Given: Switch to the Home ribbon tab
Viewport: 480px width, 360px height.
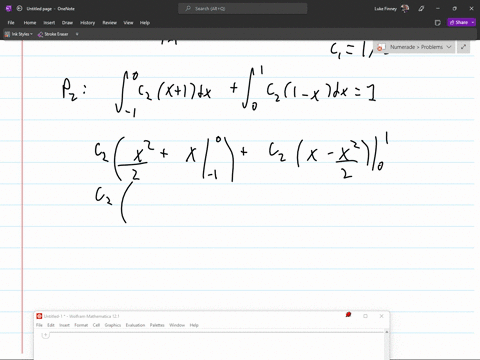Looking at the screenshot, I should [30, 23].
